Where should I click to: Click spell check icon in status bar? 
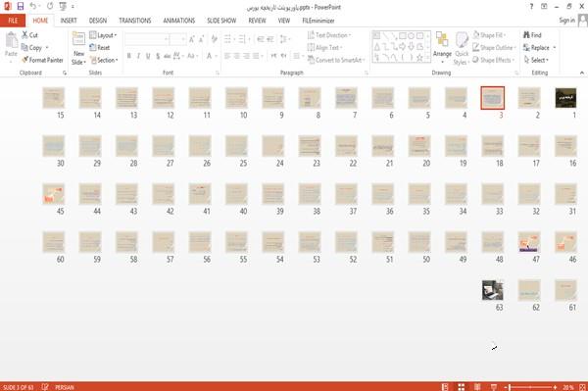[x=45, y=387]
